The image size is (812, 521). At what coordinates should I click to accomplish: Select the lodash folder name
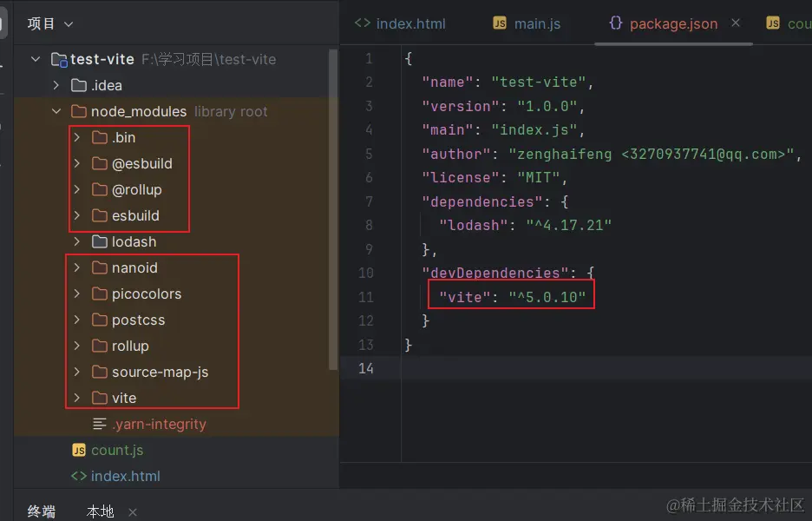(x=134, y=241)
